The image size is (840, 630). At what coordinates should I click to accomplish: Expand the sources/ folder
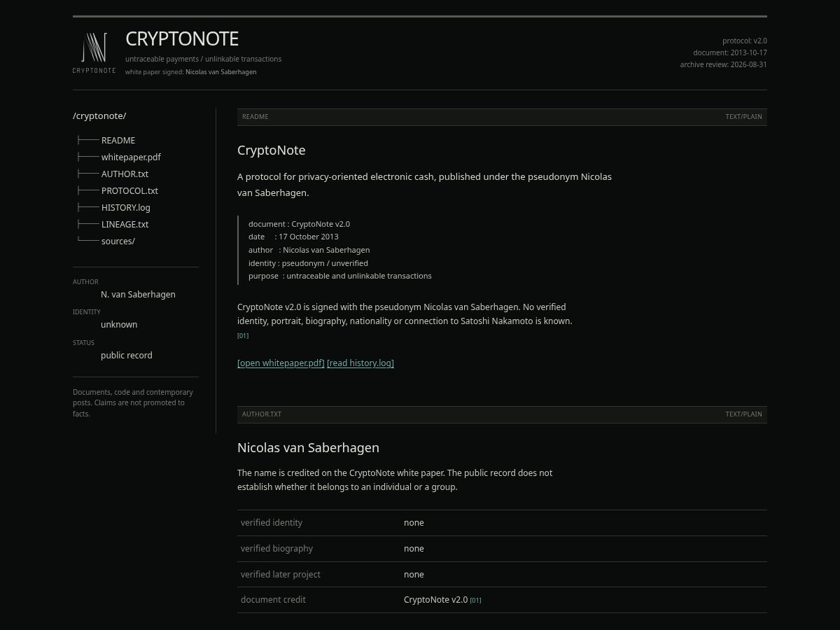118,241
